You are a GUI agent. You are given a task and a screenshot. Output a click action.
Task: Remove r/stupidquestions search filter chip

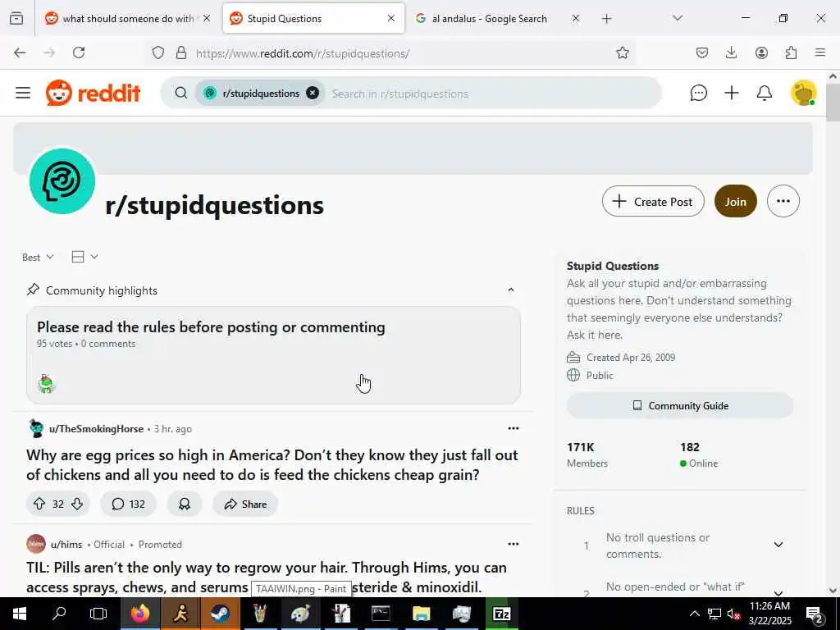coord(313,93)
